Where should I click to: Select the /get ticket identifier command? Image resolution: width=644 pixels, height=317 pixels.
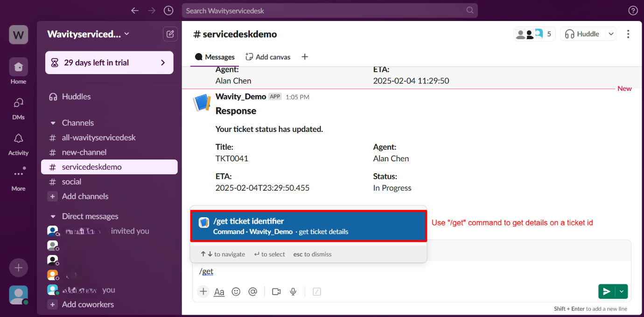pyautogui.click(x=308, y=226)
